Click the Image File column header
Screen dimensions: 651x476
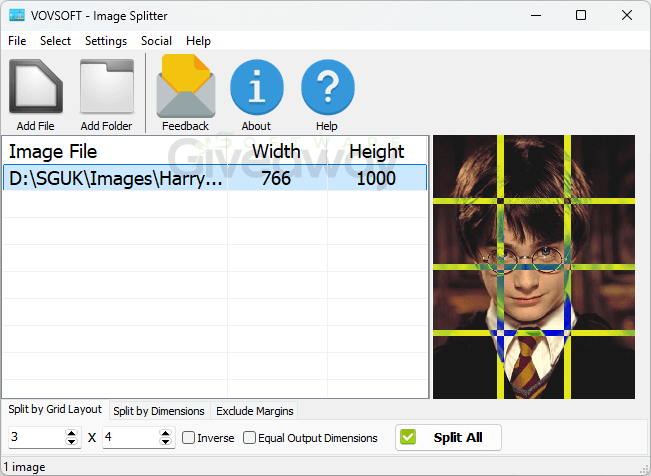pyautogui.click(x=53, y=152)
